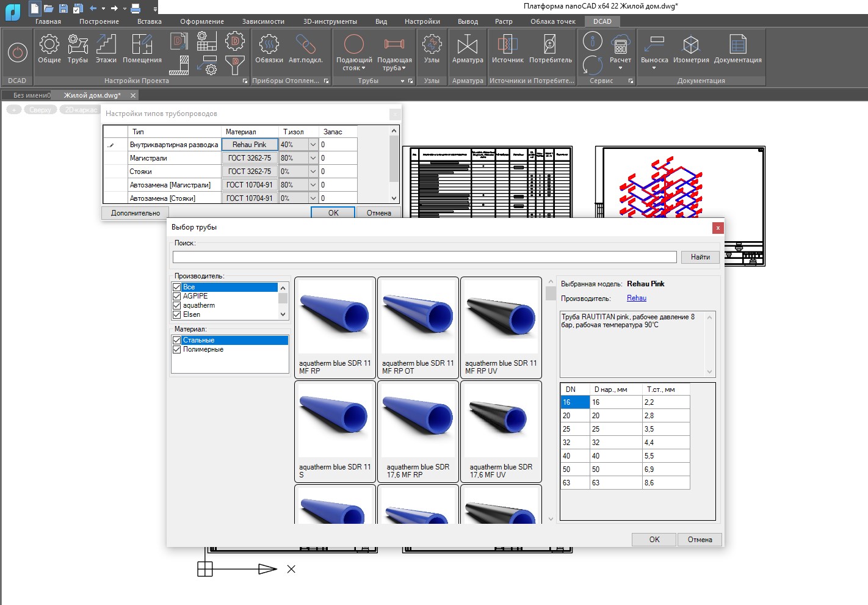Screen dimensions: 868x605
Task: Open Т.изол dropdown for Автозамена [Магистрали]
Action: coord(313,185)
